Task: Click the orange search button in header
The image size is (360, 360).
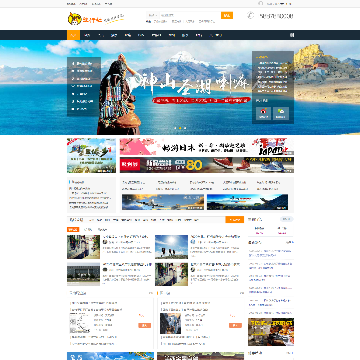Action: click(227, 15)
